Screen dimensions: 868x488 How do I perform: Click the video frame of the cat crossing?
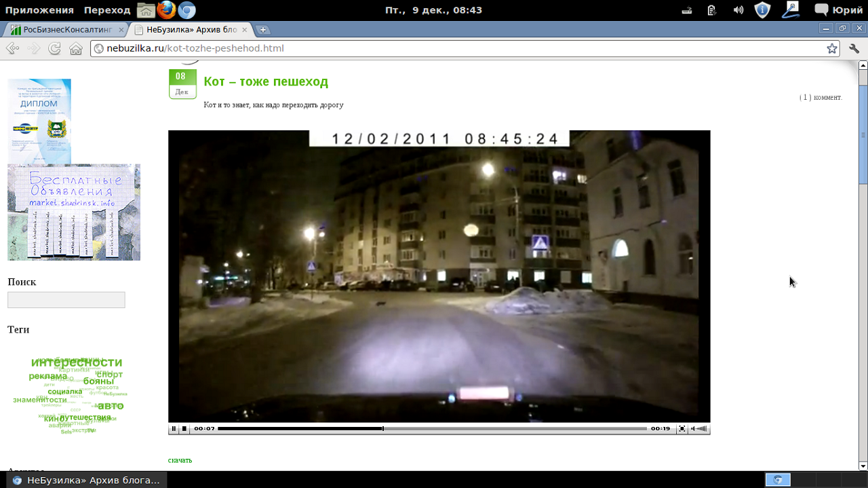pos(439,276)
